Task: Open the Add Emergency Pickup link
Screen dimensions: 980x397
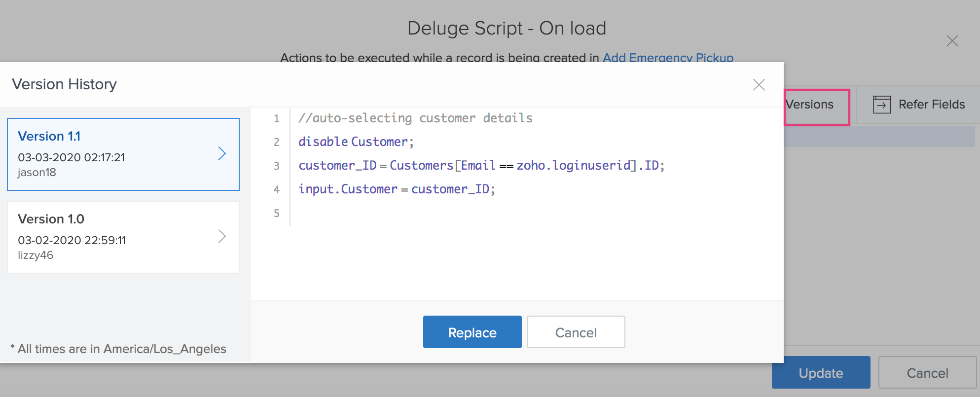Action: click(x=668, y=58)
